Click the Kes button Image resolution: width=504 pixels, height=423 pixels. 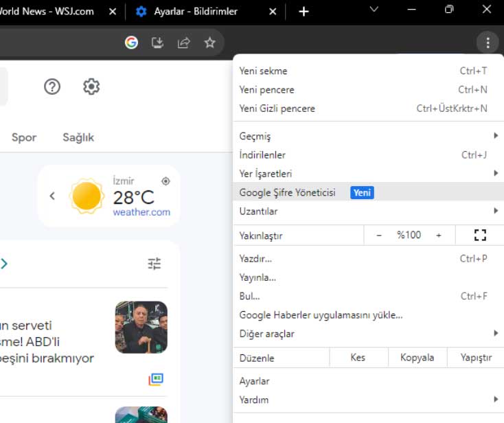tap(358, 358)
